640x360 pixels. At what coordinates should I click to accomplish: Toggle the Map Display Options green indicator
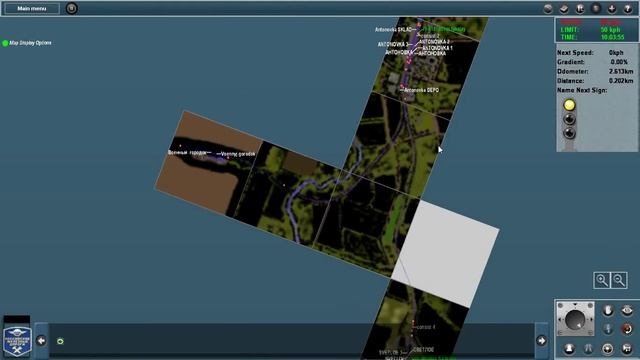[5, 43]
